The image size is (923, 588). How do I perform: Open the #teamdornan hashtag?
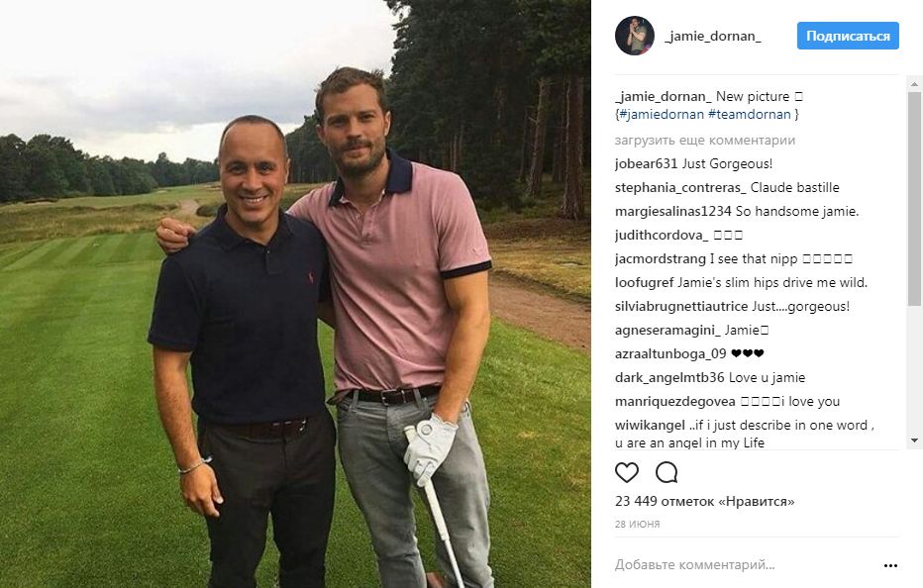[750, 114]
